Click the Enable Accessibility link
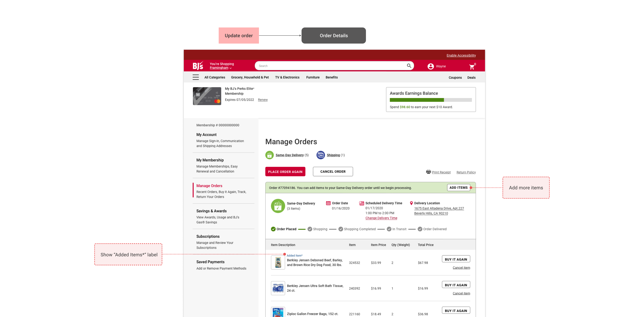 [x=461, y=55]
